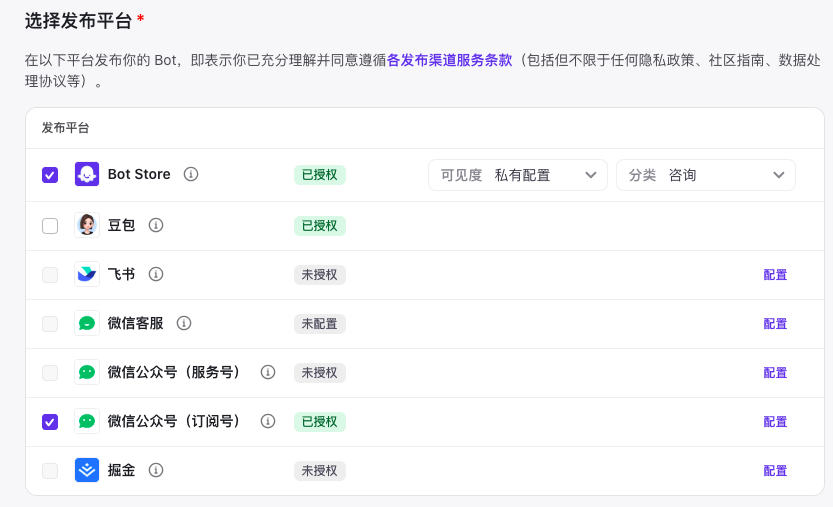Click 未授权 badge in 掘金 row
833x507 pixels.
click(320, 470)
